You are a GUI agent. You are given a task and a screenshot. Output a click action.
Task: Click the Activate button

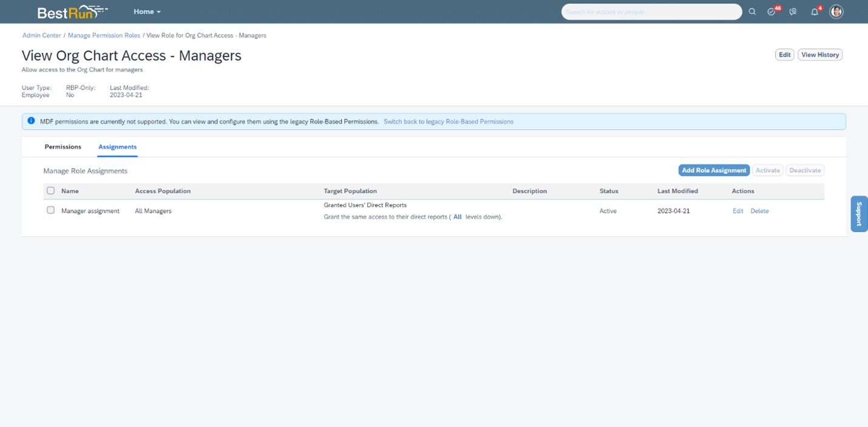pyautogui.click(x=768, y=170)
